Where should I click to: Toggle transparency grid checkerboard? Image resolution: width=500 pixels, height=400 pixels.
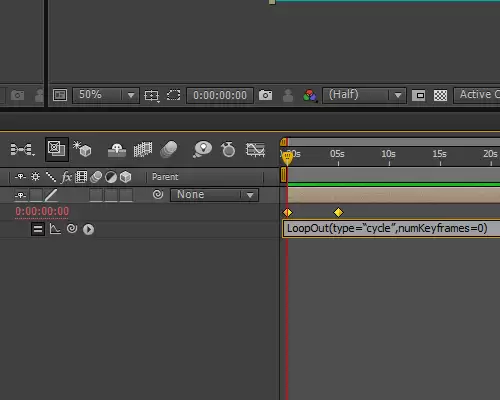(x=440, y=96)
